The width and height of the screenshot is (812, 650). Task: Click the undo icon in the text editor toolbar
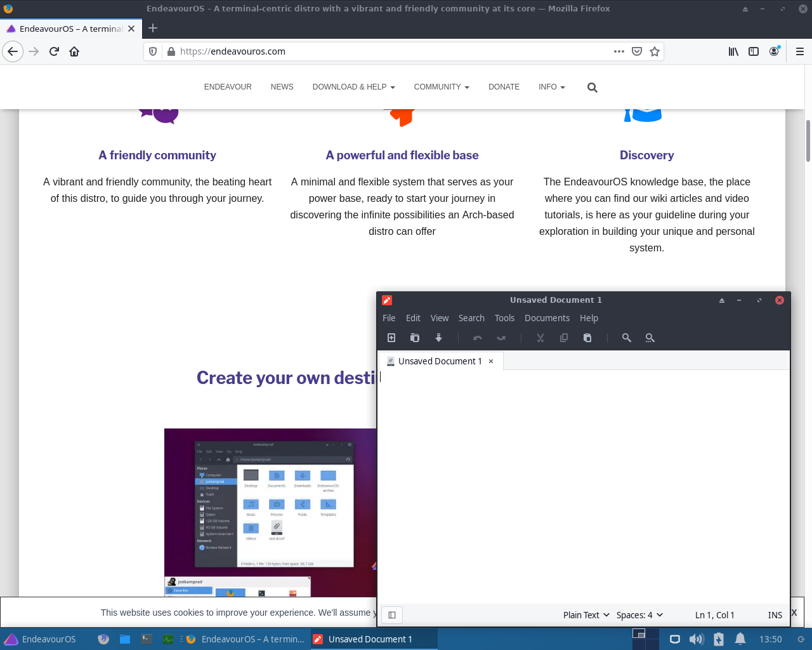pos(478,338)
